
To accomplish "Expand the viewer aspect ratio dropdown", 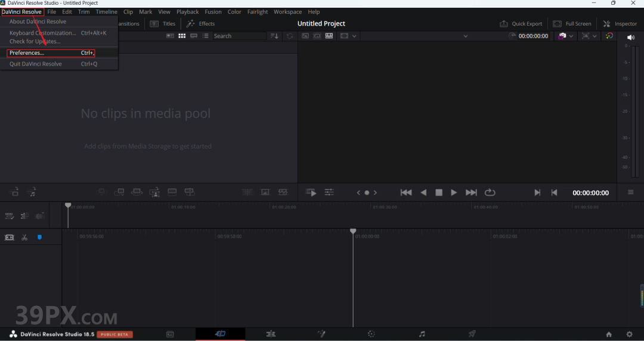I will pyautogui.click(x=354, y=36).
